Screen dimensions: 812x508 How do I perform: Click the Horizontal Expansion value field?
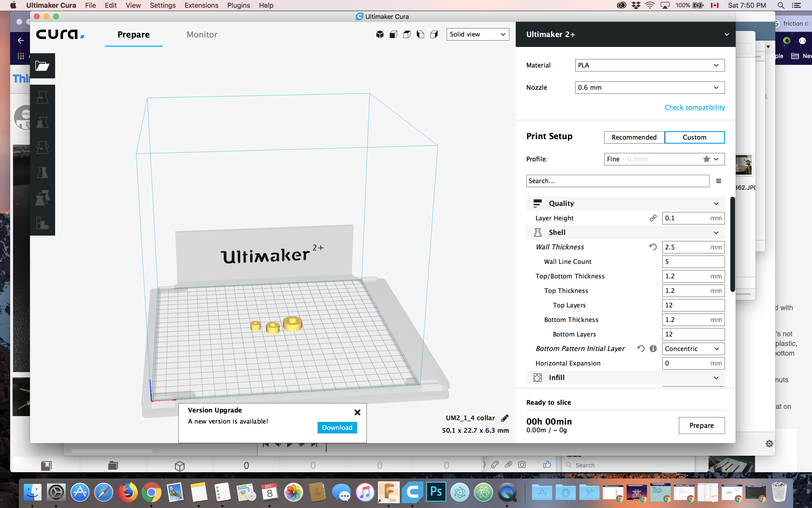(693, 363)
